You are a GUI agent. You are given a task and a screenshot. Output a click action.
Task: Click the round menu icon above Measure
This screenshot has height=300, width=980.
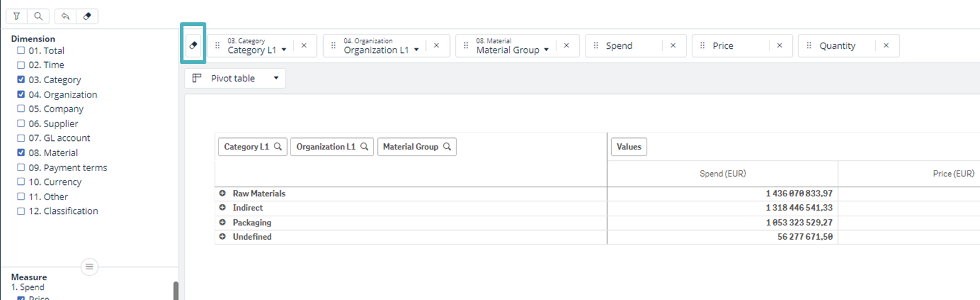[89, 266]
